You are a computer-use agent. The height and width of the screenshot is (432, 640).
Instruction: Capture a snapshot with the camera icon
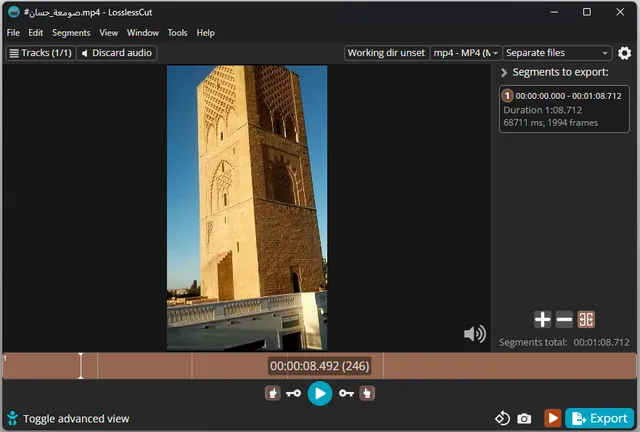(x=524, y=418)
